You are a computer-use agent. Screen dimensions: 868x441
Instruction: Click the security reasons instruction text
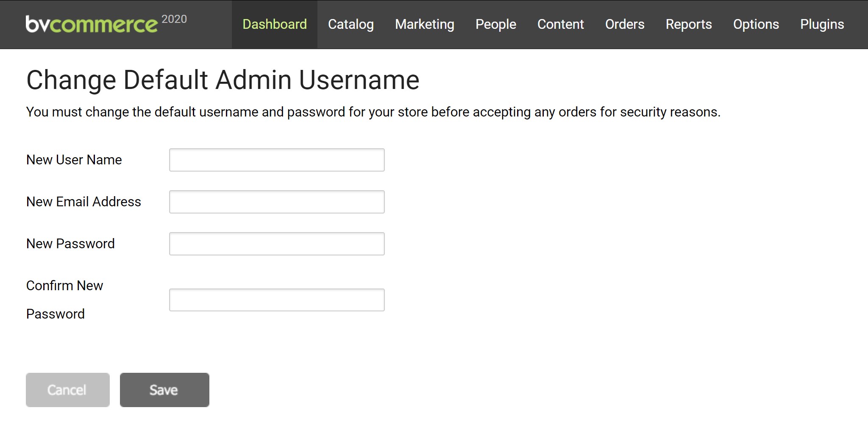click(373, 112)
